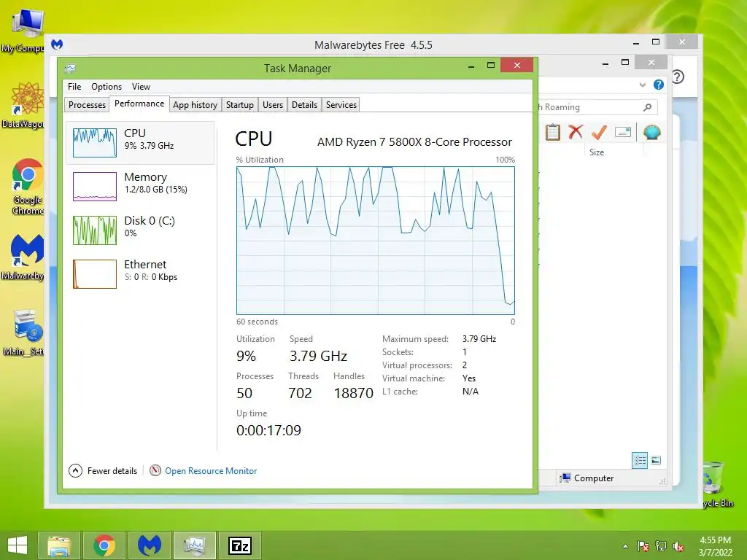Click the Resource Monitor gauge icon
747x560 pixels.
click(x=155, y=470)
